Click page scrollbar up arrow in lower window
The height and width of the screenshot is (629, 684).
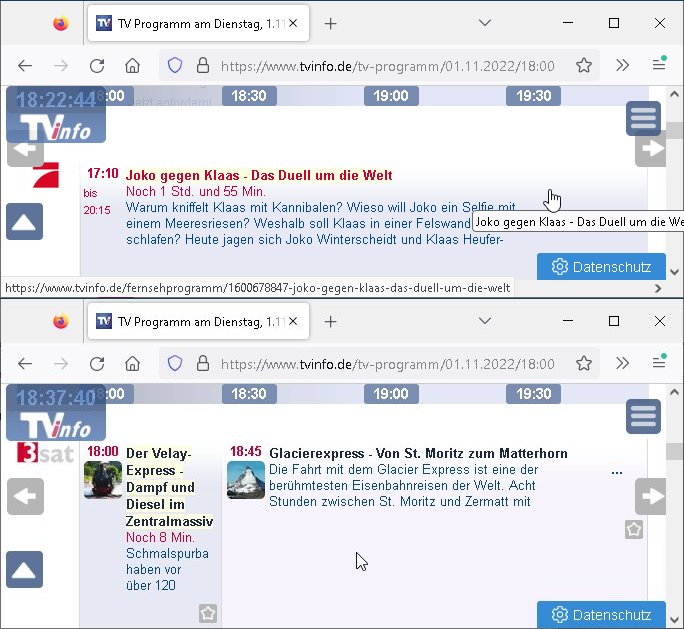[x=674, y=392]
